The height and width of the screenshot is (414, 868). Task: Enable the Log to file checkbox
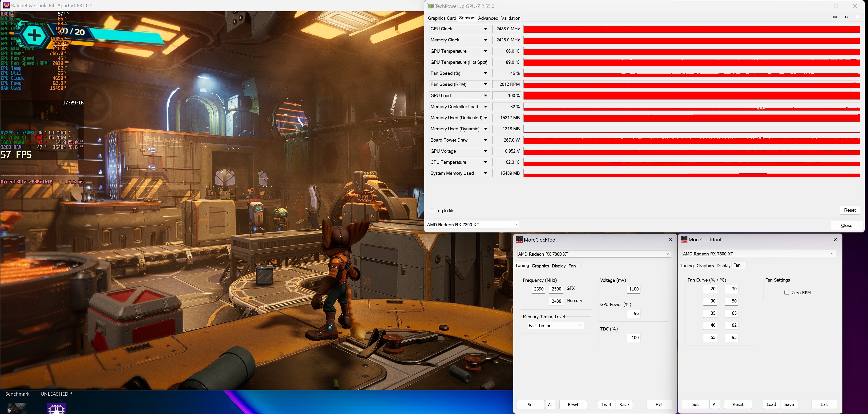point(432,211)
